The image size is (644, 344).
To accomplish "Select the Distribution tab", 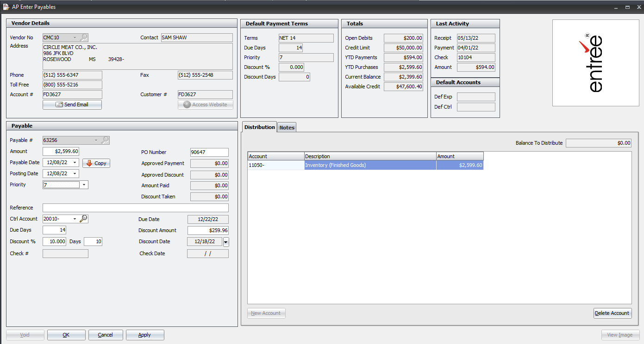I will pos(259,127).
